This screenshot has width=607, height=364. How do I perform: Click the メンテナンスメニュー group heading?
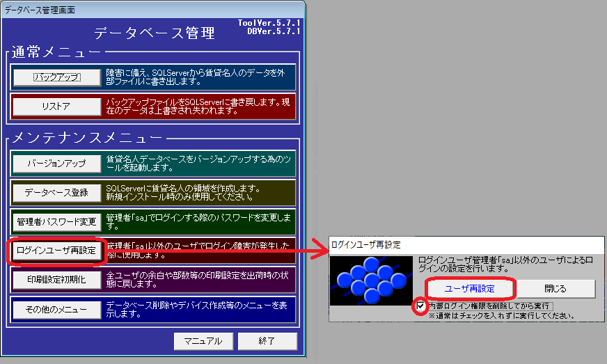click(86, 136)
